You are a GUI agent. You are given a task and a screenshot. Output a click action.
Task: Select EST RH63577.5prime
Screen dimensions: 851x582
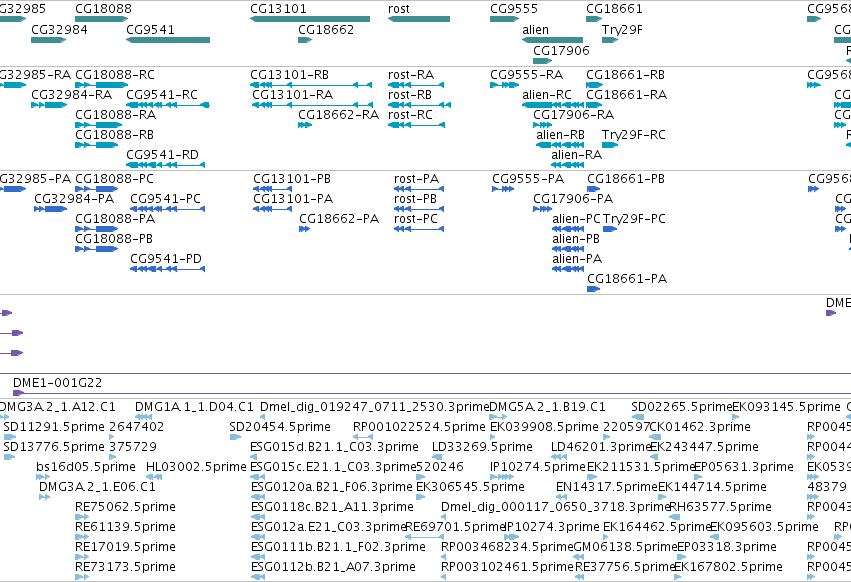click(x=721, y=507)
